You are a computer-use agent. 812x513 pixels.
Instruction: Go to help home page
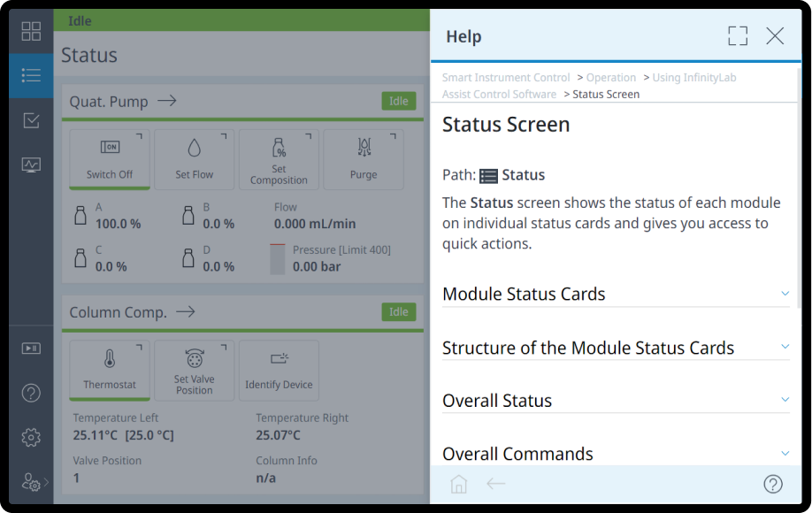pyautogui.click(x=458, y=484)
